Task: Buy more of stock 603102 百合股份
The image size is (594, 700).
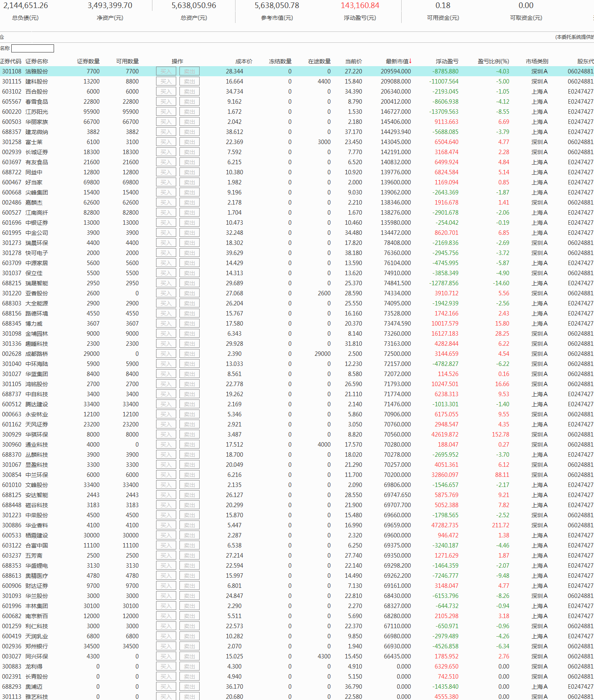Action: point(166,92)
